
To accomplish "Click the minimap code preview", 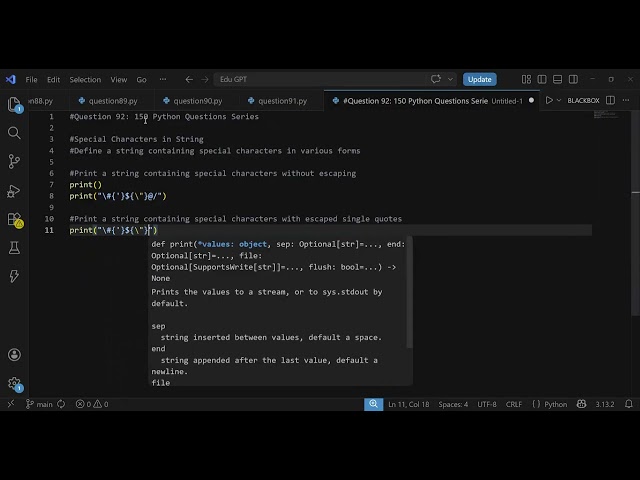I will click(x=606, y=114).
